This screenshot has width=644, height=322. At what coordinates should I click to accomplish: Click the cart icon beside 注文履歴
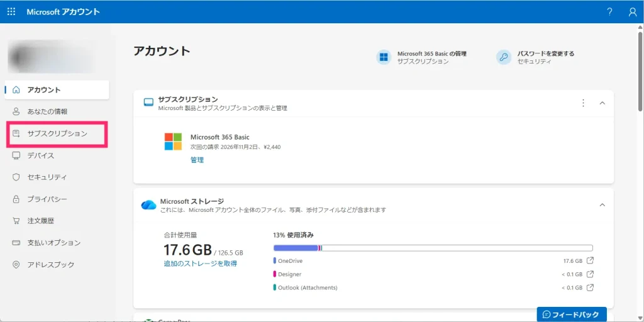pos(16,221)
